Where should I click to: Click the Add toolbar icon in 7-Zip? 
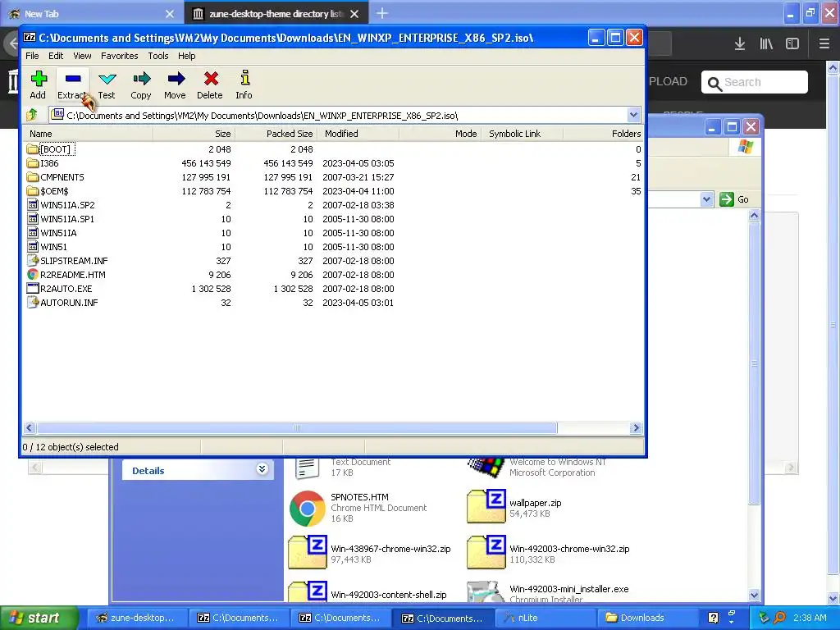[x=38, y=79]
